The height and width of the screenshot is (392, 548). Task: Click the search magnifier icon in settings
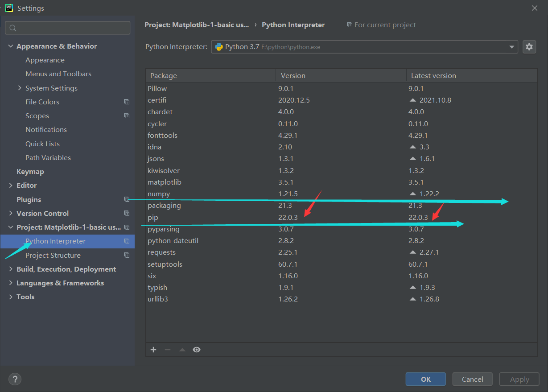click(x=13, y=28)
